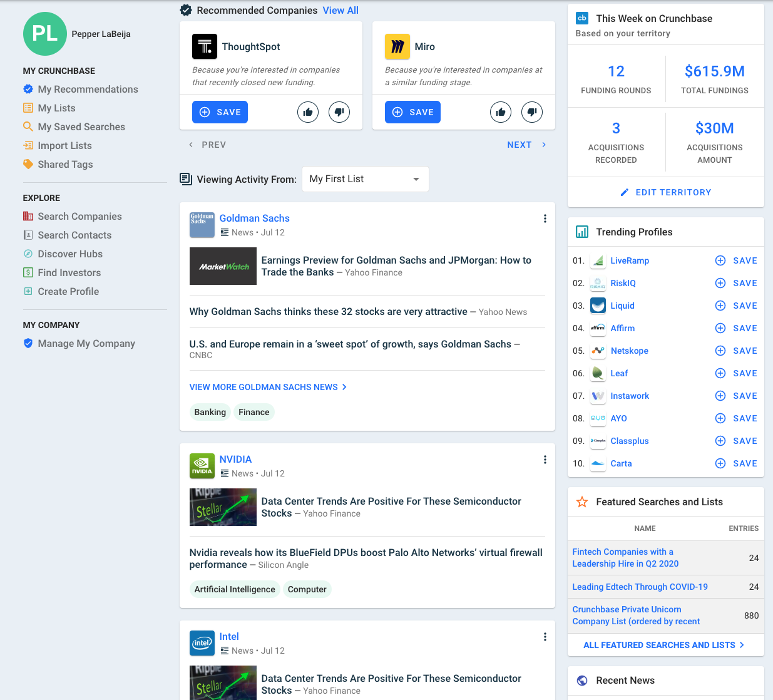773x700 pixels.
Task: Open Crunchbase Private Unicorn Company List
Action: coord(637,615)
